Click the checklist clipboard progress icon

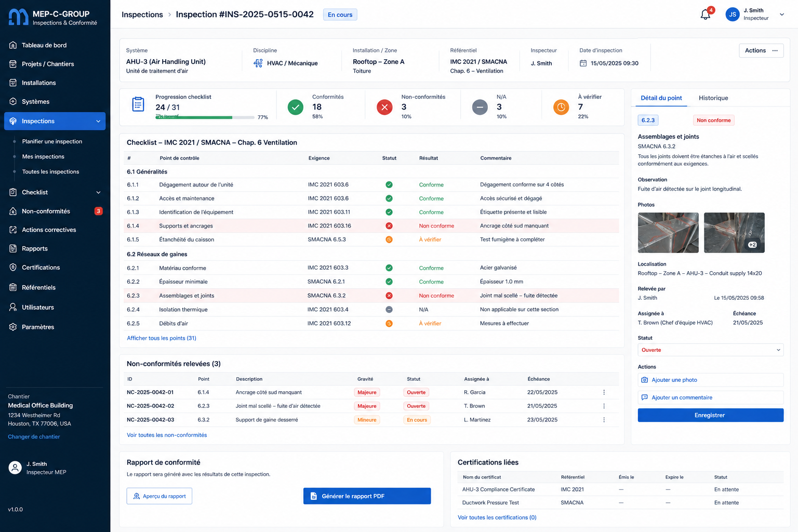point(138,104)
